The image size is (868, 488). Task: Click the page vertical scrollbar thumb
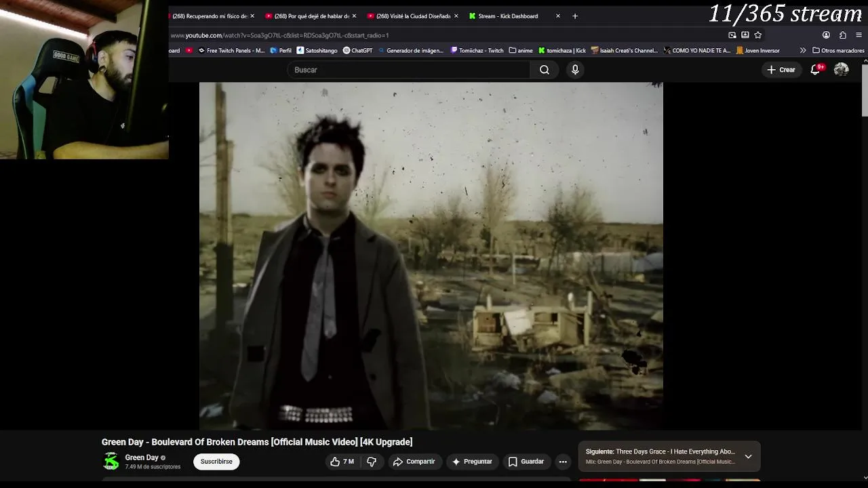coord(865,91)
